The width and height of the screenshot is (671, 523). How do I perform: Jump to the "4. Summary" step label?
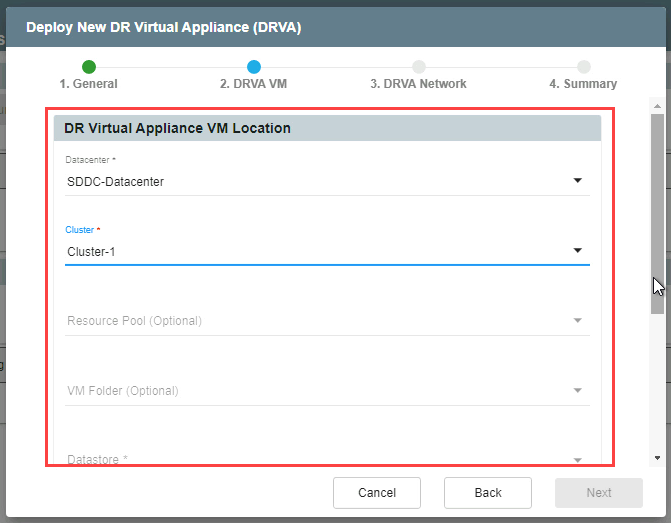583,84
